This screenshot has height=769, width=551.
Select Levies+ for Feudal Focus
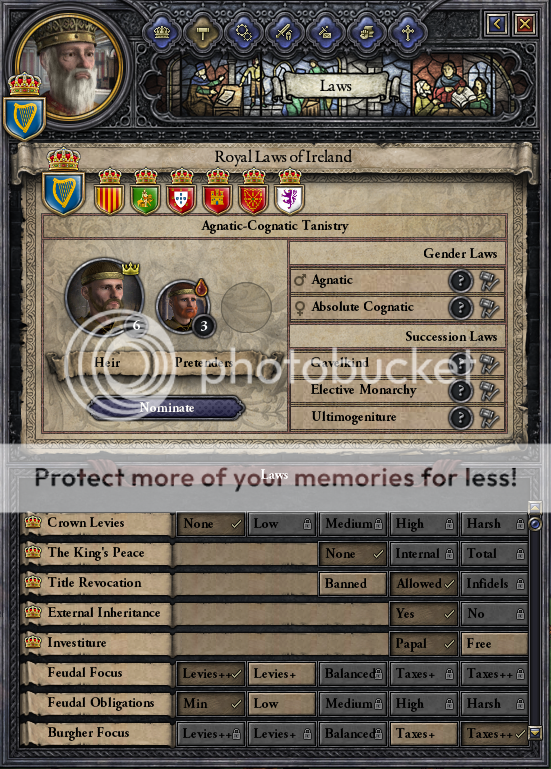click(x=282, y=674)
